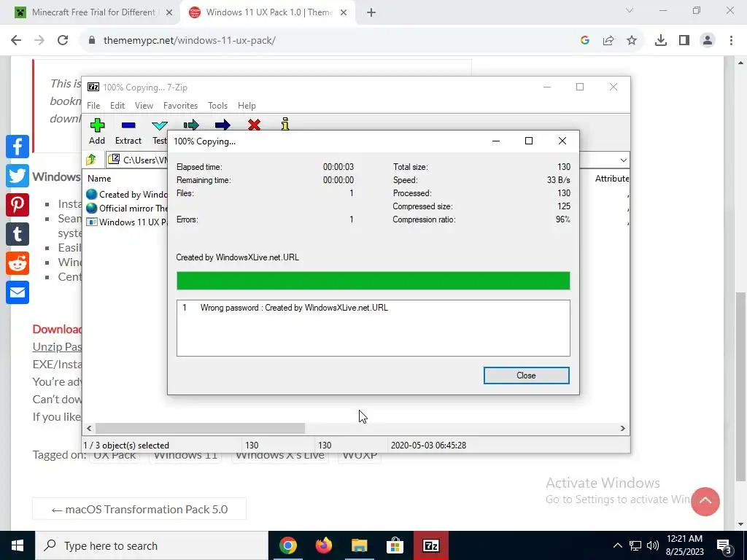This screenshot has height=560, width=747.
Task: Click the Chrome reload button
Action: click(x=63, y=41)
